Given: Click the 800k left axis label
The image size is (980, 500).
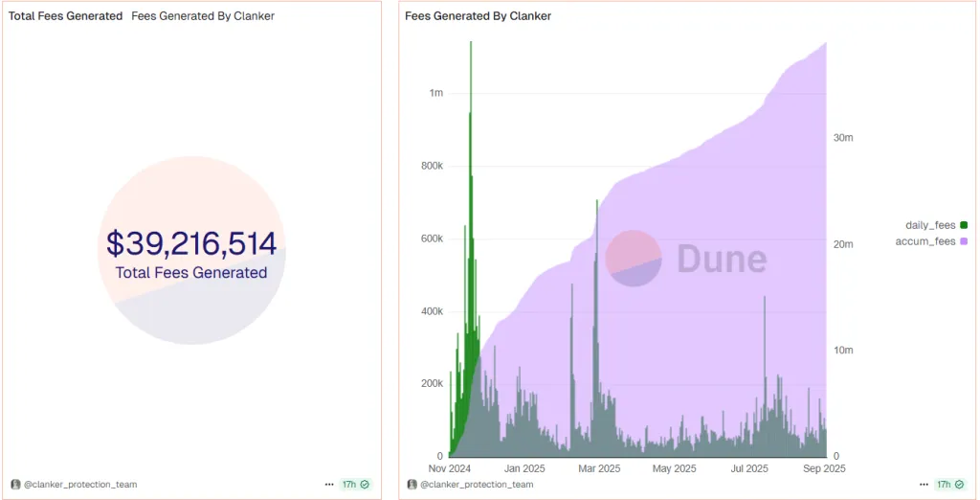Looking at the screenshot, I should pos(432,166).
